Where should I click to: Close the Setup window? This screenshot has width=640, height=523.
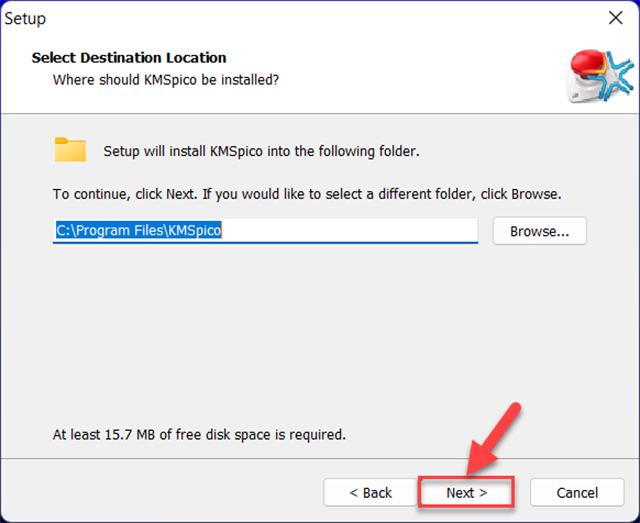click(x=616, y=18)
